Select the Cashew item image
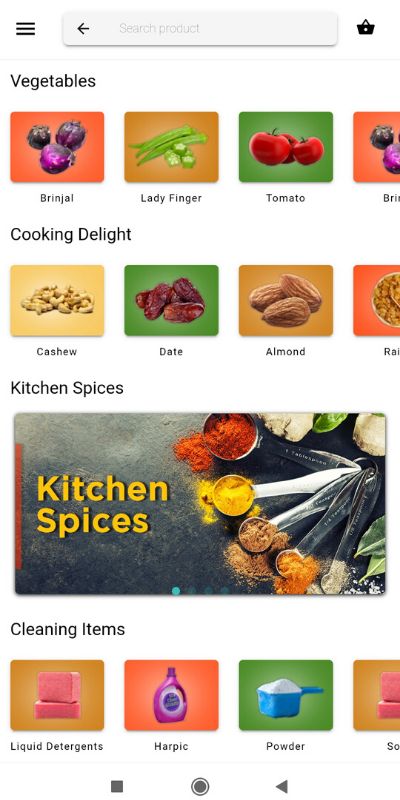 tap(57, 301)
